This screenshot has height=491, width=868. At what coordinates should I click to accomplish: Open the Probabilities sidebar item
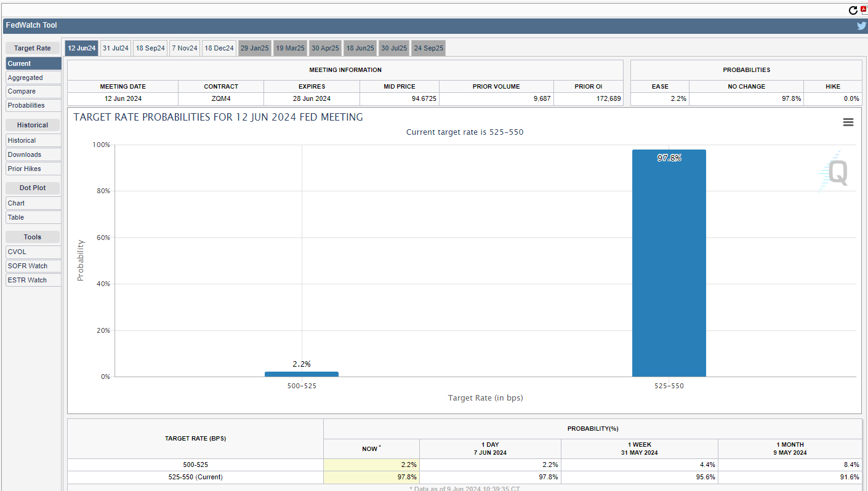33,105
